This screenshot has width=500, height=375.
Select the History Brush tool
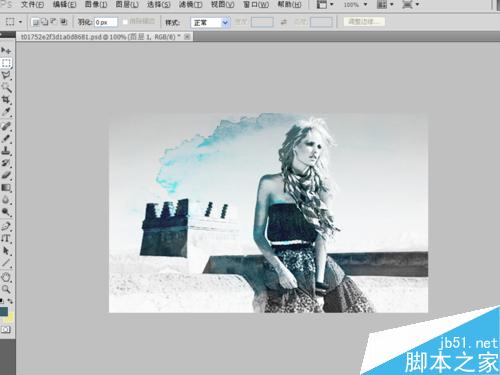point(6,163)
